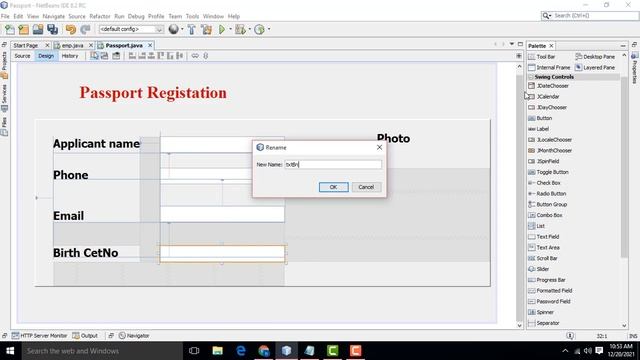Click the Save All toolbar icon
The height and width of the screenshot is (360, 640).
[x=53, y=29]
